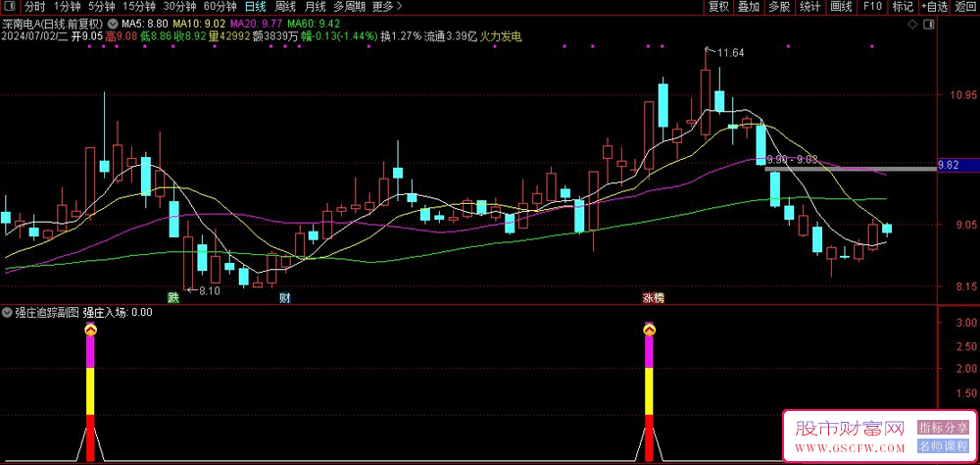Click the 标记 mark button
Screen dimensions: 980x465
[x=903, y=7]
